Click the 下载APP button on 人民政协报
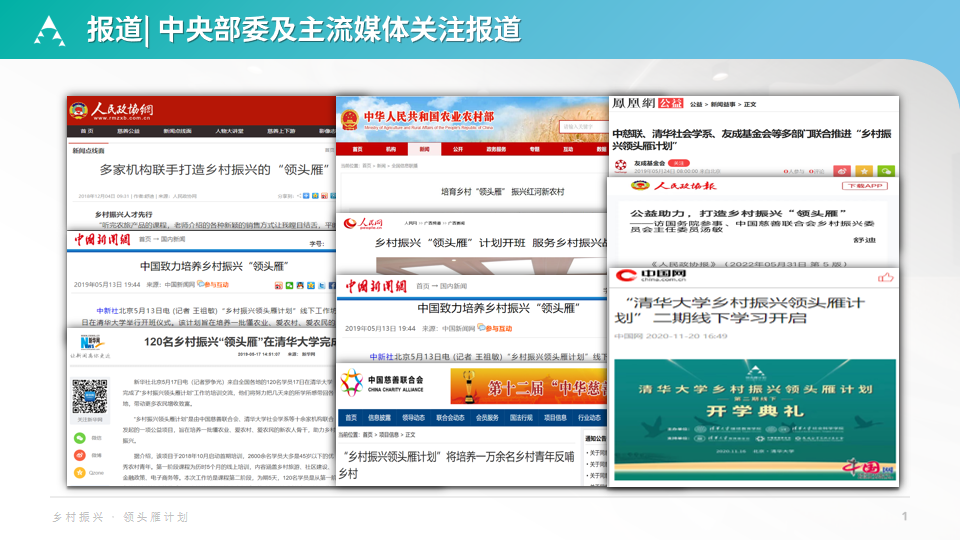960x540 pixels. point(864,186)
